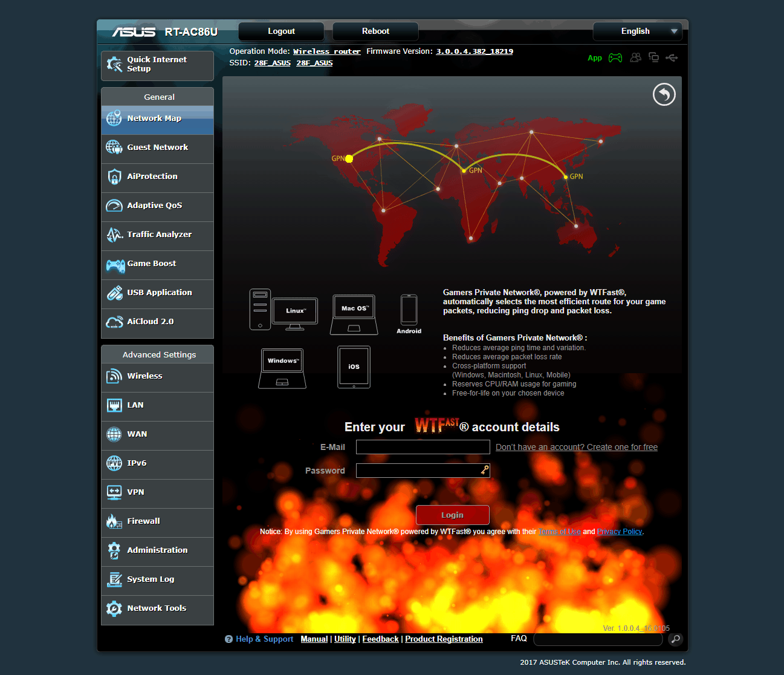Click the Traffic Analyzer icon

(114, 235)
